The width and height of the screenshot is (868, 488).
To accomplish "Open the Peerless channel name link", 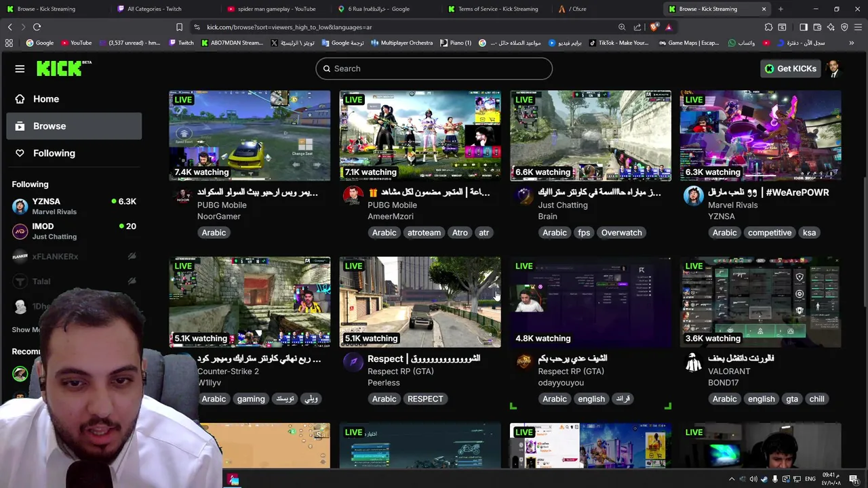I will tap(384, 382).
